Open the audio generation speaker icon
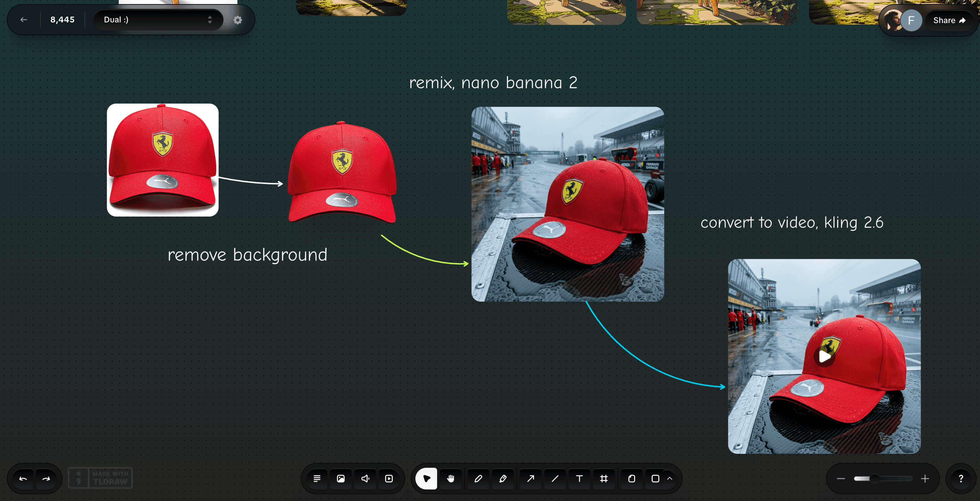This screenshot has height=501, width=980. pyautogui.click(x=365, y=479)
